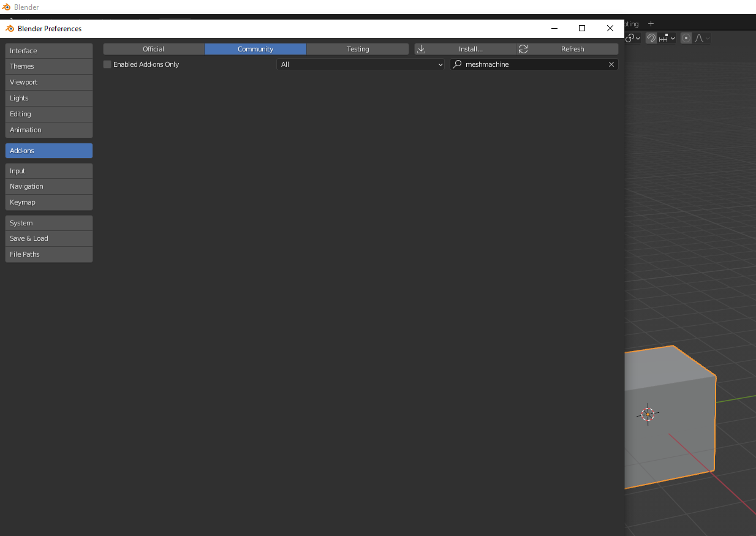Open the 'All' add-on category dropdown
The image size is (756, 536).
click(360, 64)
